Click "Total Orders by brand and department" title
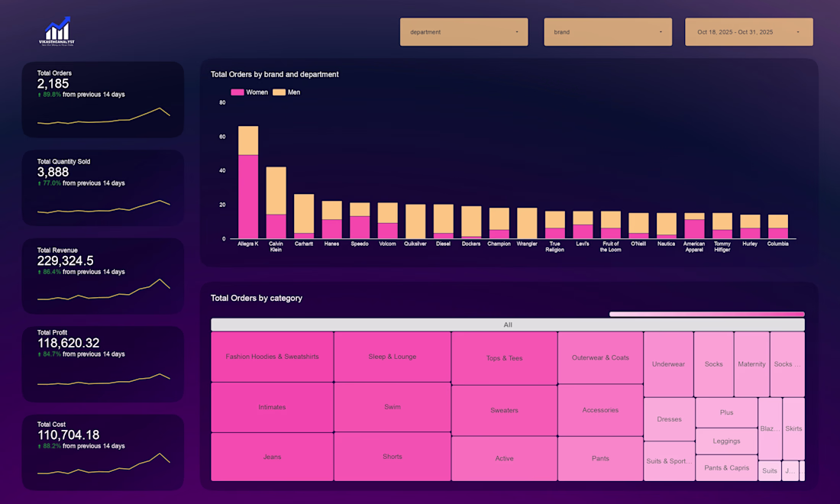 pyautogui.click(x=274, y=74)
